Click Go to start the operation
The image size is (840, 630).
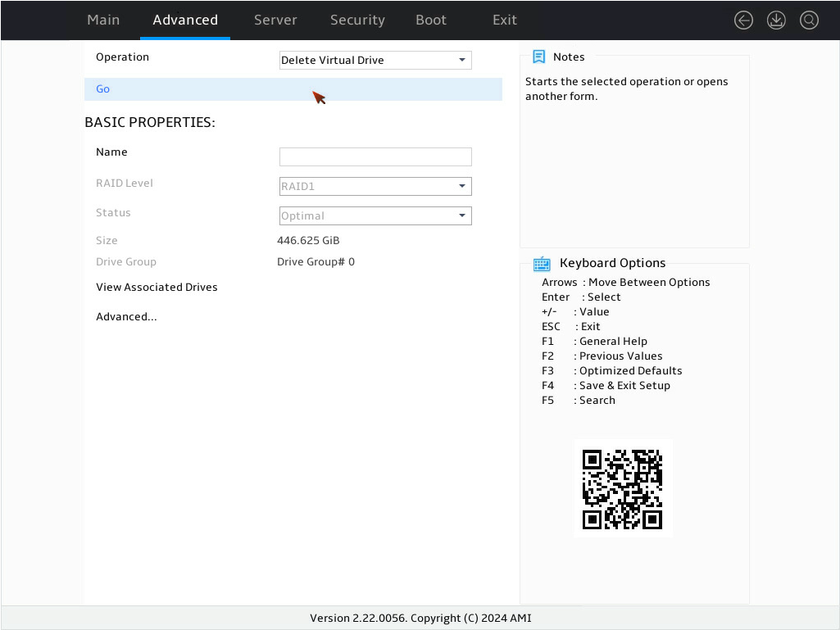click(293, 89)
